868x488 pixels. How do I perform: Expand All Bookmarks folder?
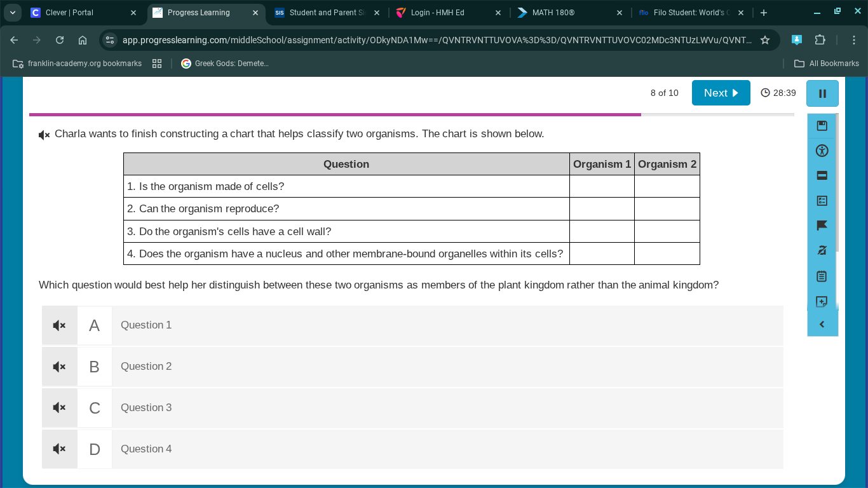click(x=827, y=63)
